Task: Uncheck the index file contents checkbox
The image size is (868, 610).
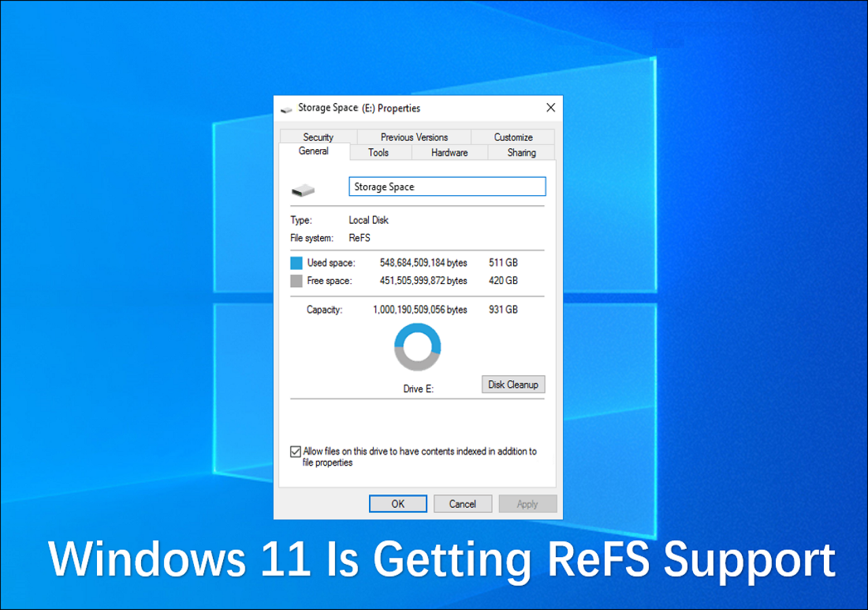Action: point(295,451)
